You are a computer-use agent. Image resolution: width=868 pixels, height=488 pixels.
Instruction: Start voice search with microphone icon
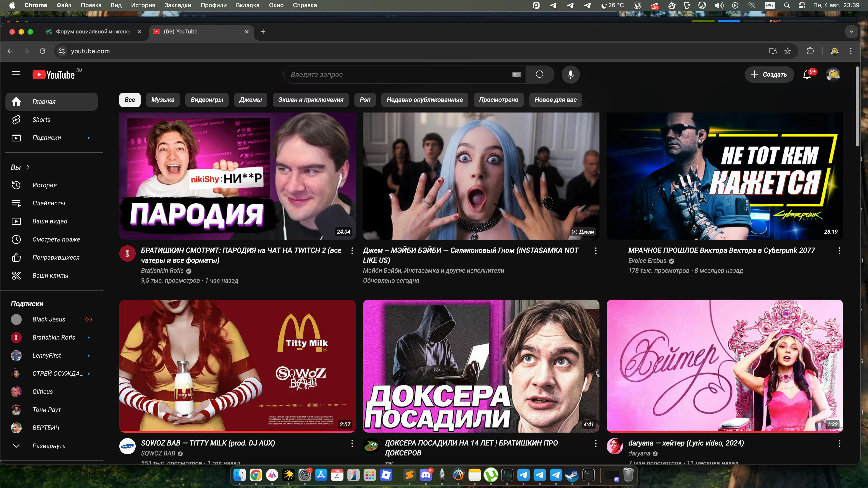(571, 74)
